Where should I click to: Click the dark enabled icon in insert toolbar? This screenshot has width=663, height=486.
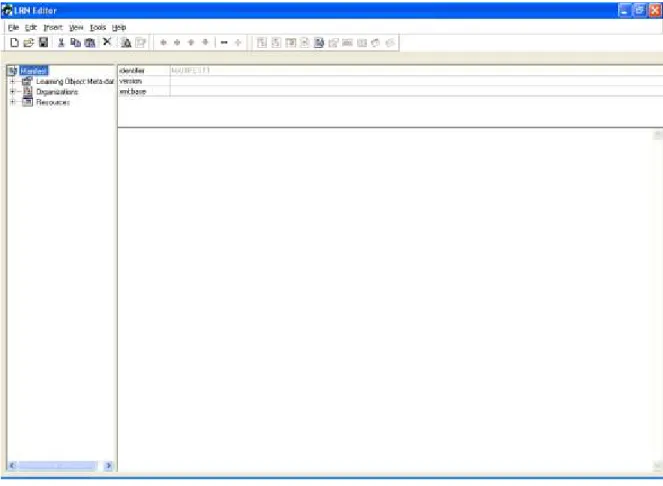319,42
